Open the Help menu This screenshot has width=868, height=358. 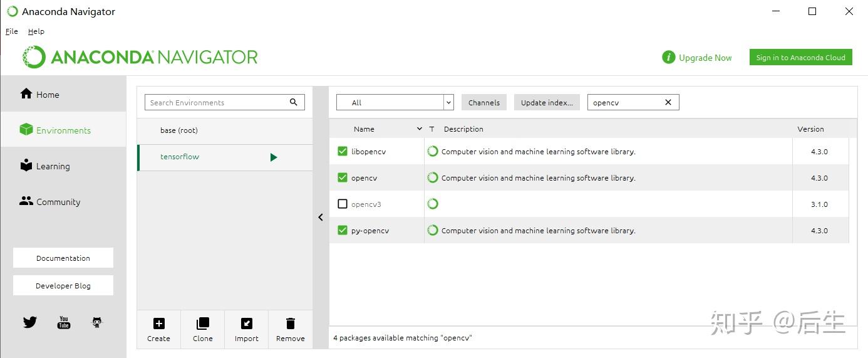[x=36, y=31]
